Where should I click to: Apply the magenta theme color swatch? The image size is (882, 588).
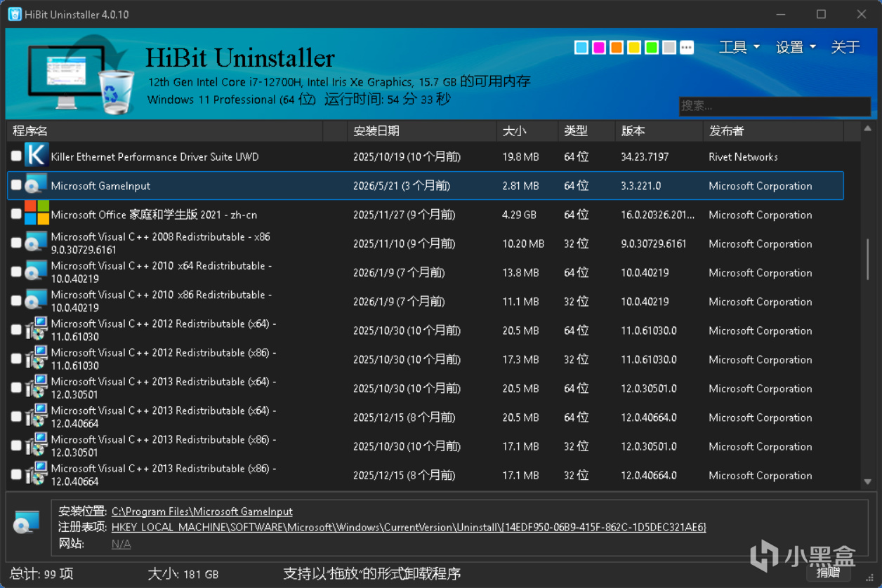[x=599, y=47]
